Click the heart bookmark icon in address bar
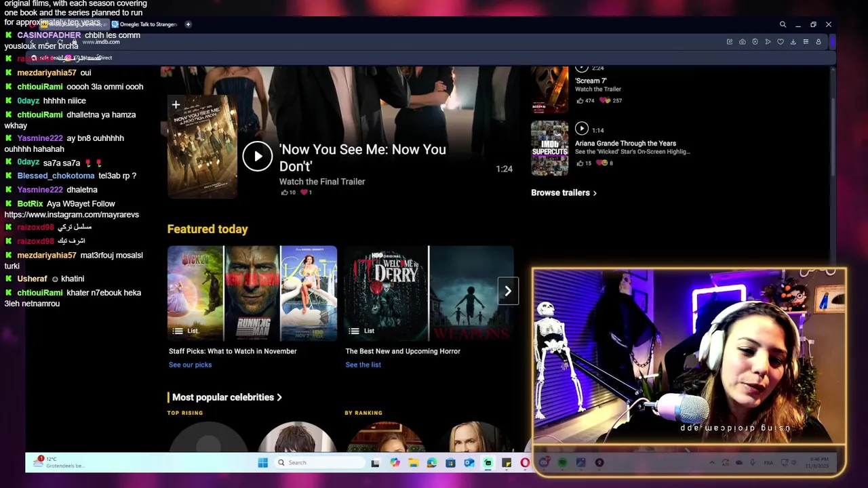 781,42
